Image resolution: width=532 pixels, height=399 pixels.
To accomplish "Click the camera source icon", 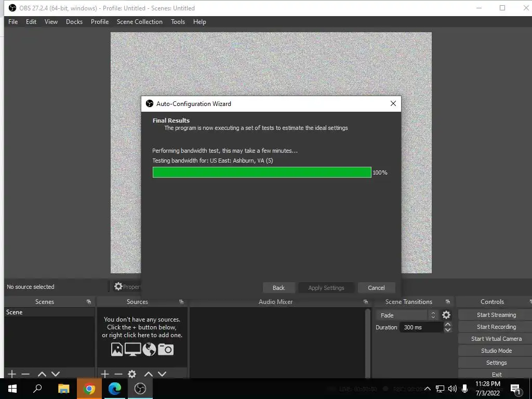I will [x=166, y=350].
